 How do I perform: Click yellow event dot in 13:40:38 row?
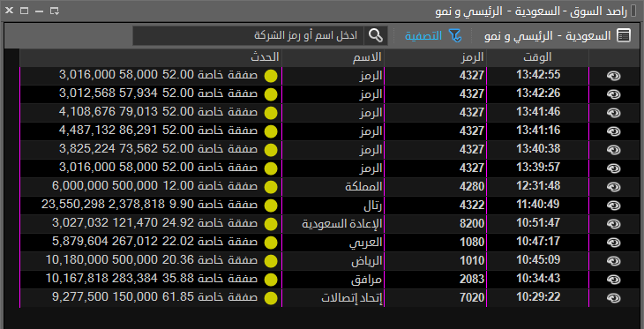[271, 150]
